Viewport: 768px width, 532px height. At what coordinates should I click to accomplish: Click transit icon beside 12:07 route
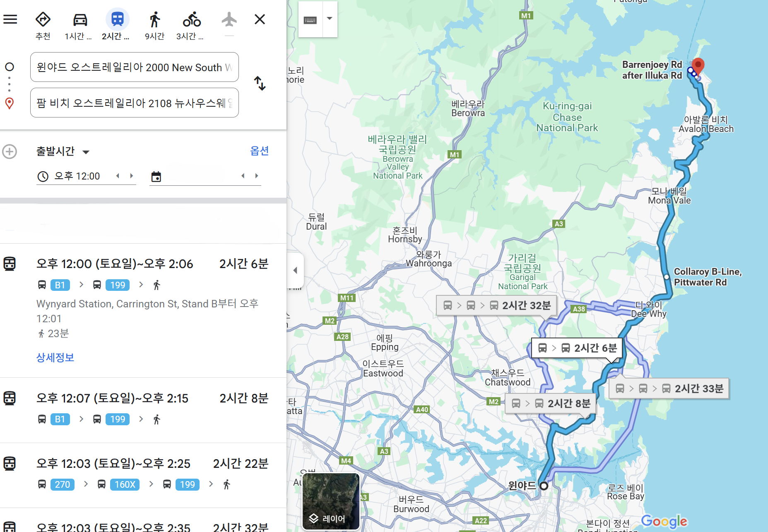point(10,398)
